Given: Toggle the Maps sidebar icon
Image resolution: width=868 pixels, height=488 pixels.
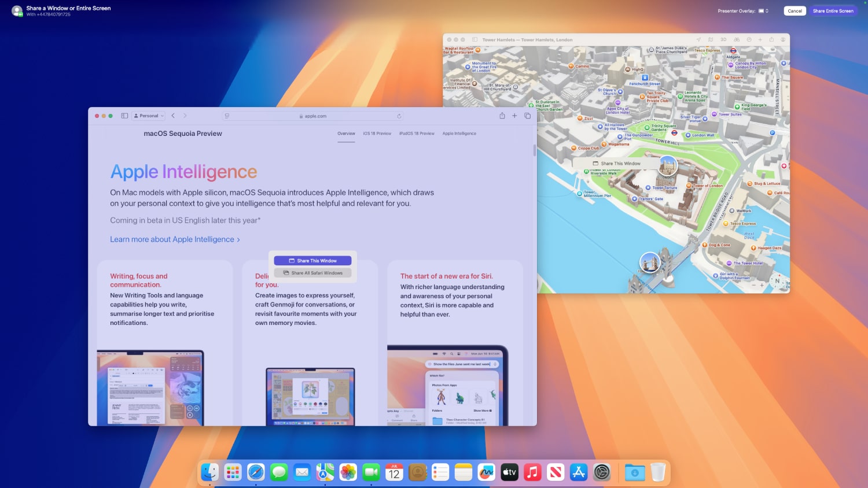Looking at the screenshot, I should pyautogui.click(x=475, y=40).
